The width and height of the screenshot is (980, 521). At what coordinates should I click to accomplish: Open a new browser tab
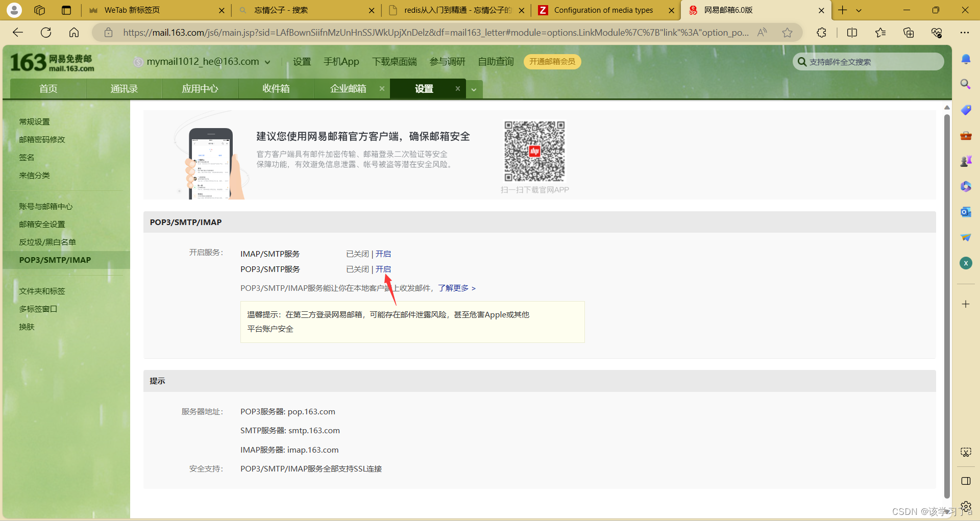(x=842, y=10)
